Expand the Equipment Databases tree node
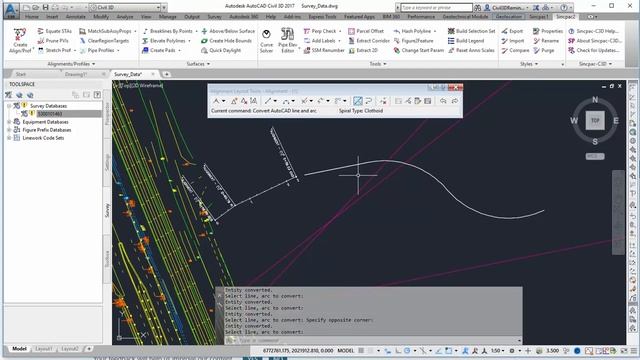This screenshot has height=360, width=640. coord(9,122)
